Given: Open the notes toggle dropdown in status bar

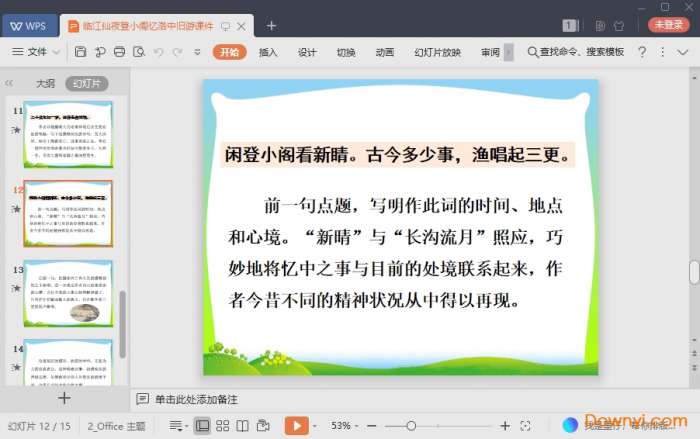Looking at the screenshot, I should pos(178,426).
